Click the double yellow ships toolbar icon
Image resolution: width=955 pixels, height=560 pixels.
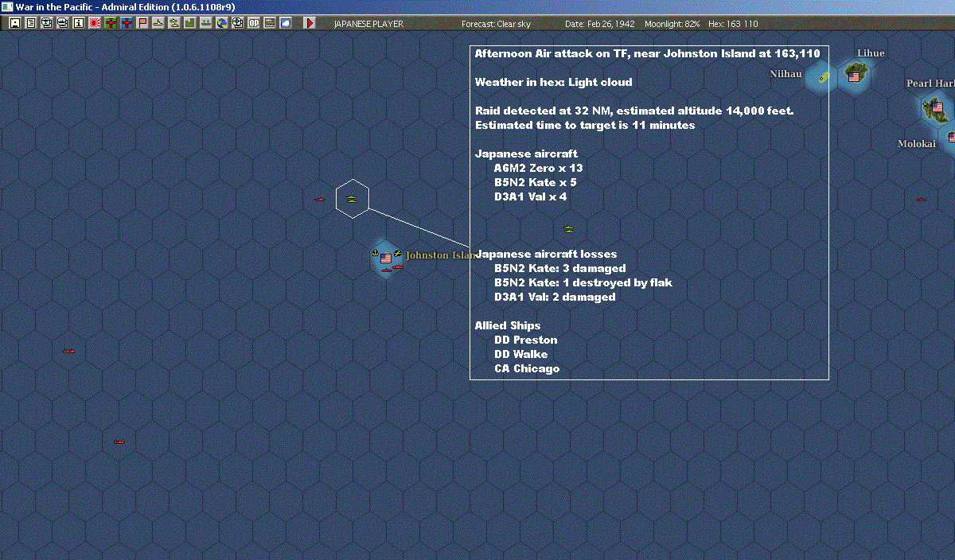click(173, 23)
